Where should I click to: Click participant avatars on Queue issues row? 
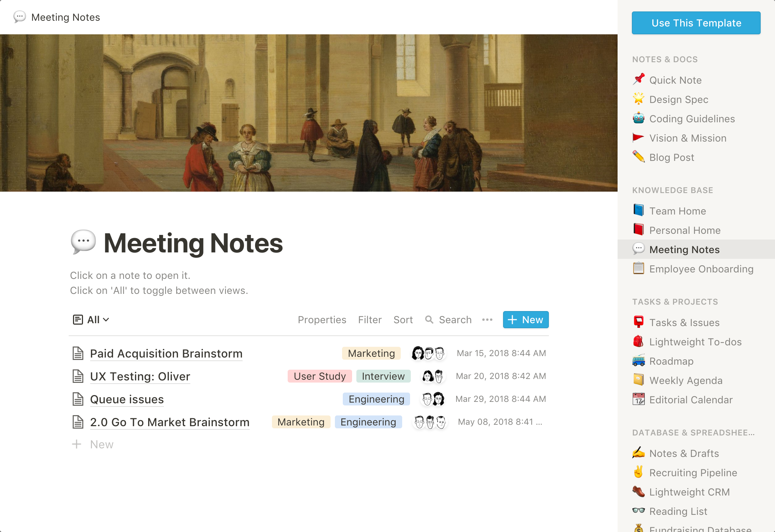tap(433, 399)
